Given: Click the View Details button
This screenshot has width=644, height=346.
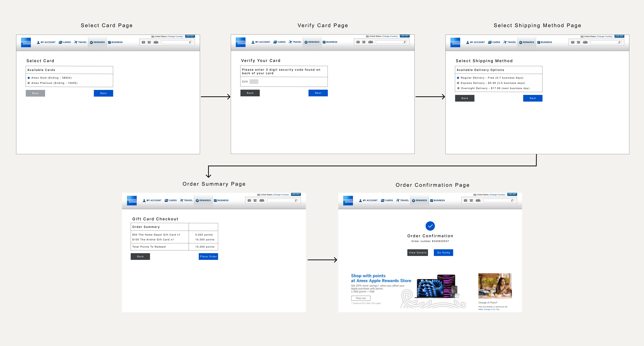Looking at the screenshot, I should coord(418,253).
